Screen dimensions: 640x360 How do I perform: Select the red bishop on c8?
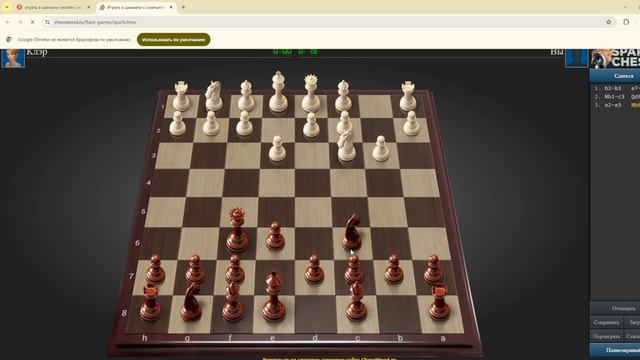click(356, 301)
